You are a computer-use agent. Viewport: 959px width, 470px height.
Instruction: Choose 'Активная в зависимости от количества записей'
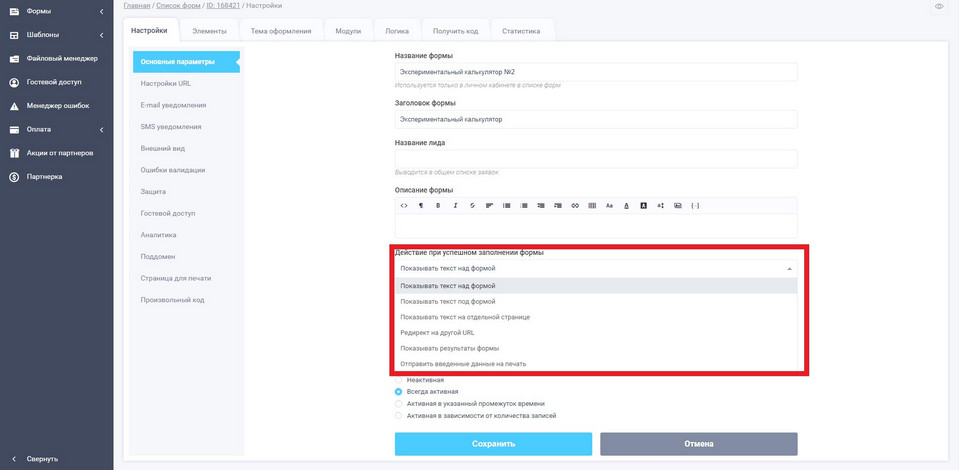tap(399, 415)
